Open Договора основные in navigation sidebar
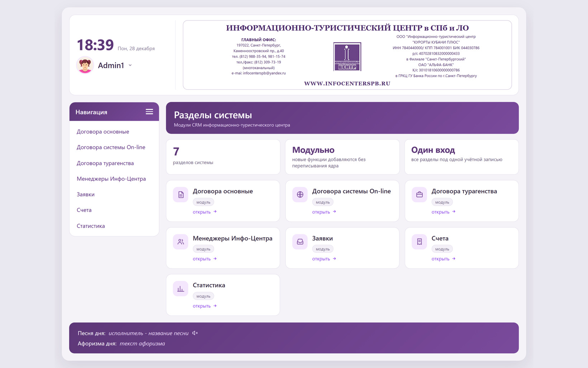The image size is (588, 368). click(x=103, y=132)
